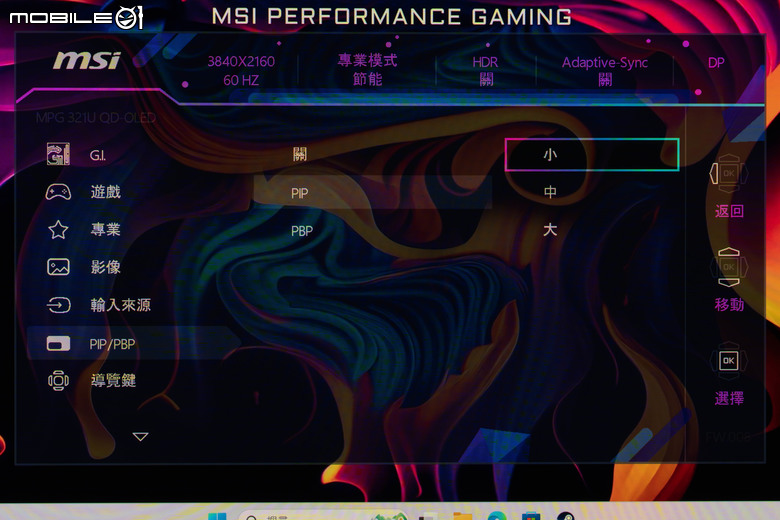Click the MSI PERFORMANCE GAMING title
The image size is (780, 520).
coord(392,17)
